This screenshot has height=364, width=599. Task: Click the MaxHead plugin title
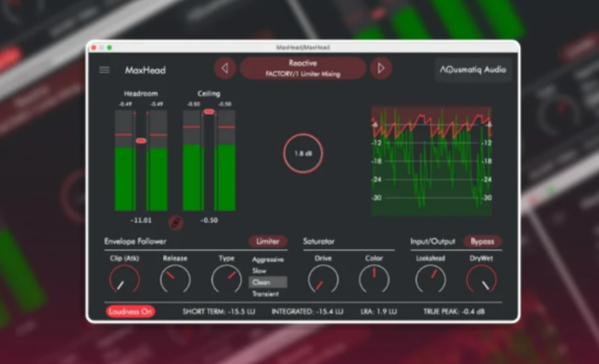click(146, 70)
